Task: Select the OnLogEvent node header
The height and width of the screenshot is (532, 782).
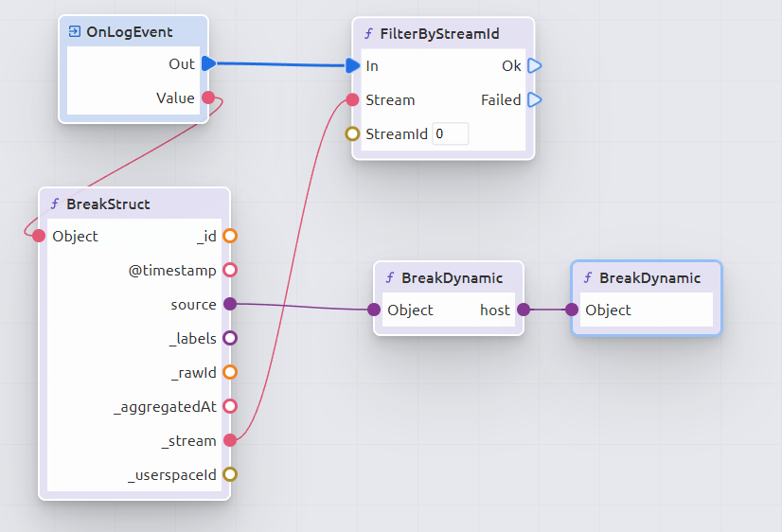Action: [130, 31]
